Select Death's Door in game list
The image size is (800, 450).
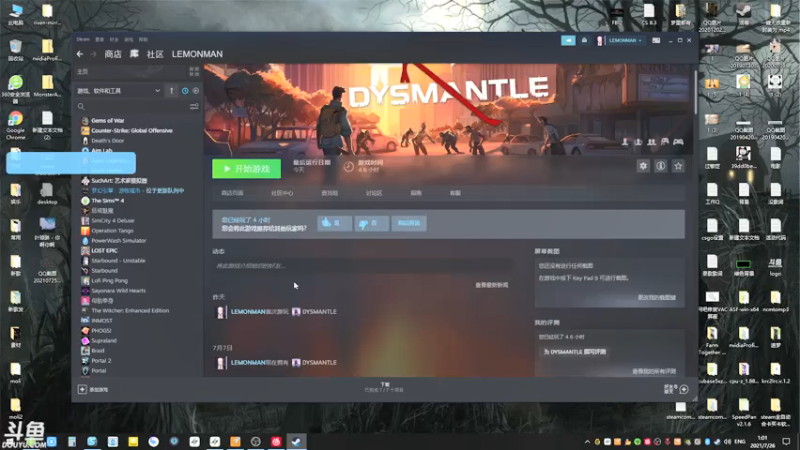(108, 141)
